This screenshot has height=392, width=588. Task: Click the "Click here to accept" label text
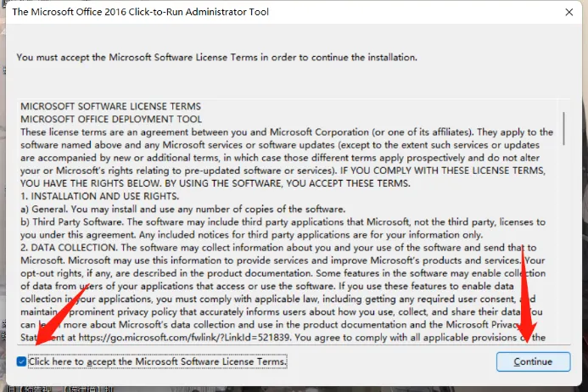[157, 362]
